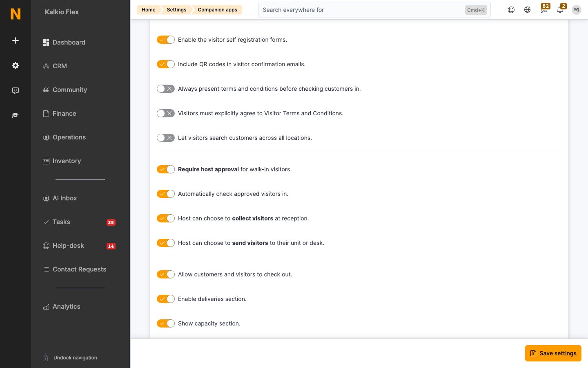Open Contact Requests in sidebar

79,269
